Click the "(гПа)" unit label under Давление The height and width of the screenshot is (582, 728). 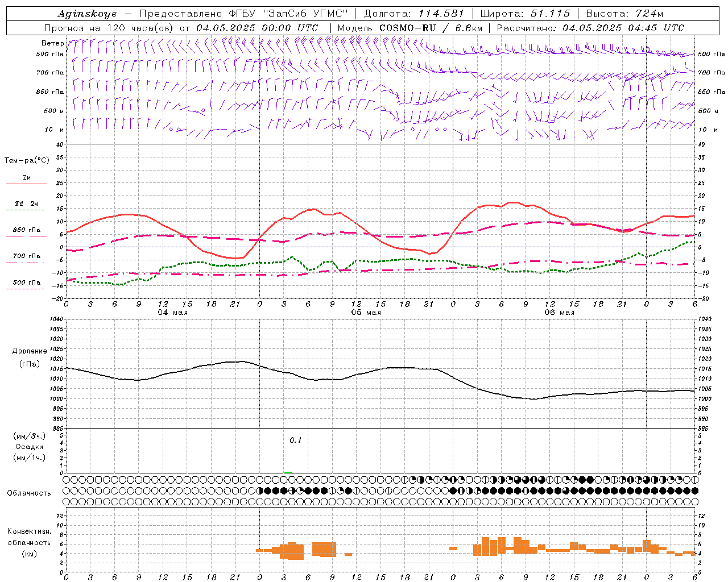click(x=30, y=364)
